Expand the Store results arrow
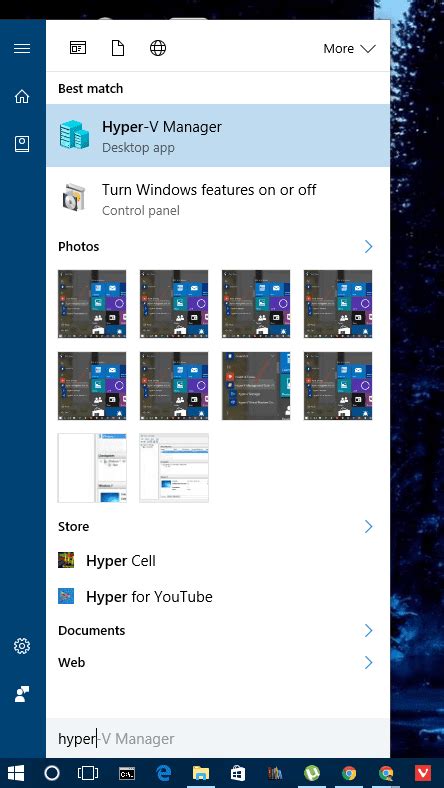This screenshot has height=788, width=444. pyautogui.click(x=369, y=526)
